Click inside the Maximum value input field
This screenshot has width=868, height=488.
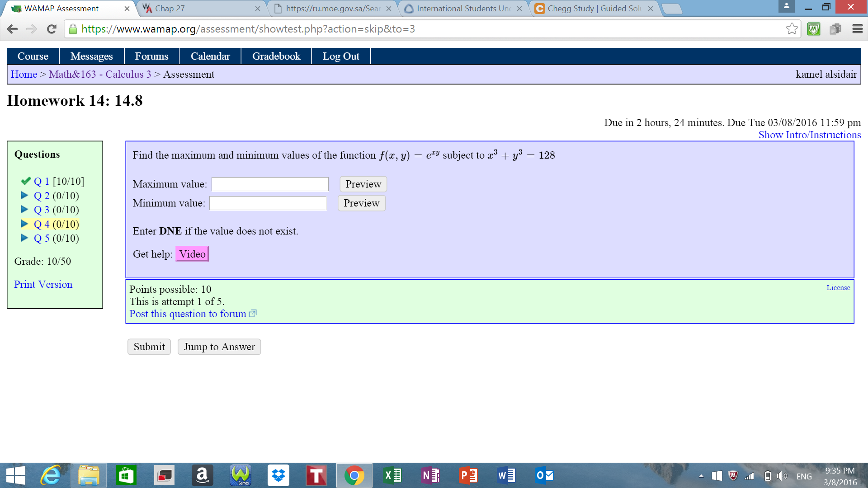pyautogui.click(x=269, y=184)
